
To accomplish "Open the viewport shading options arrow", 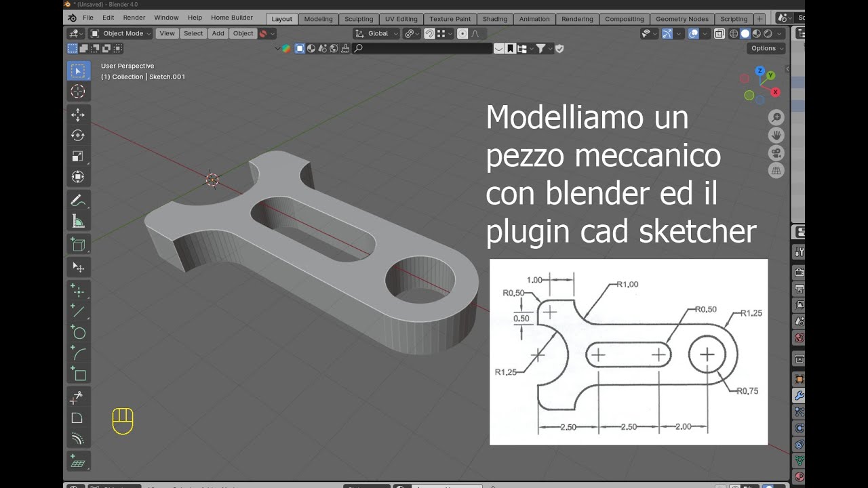I will (x=780, y=33).
